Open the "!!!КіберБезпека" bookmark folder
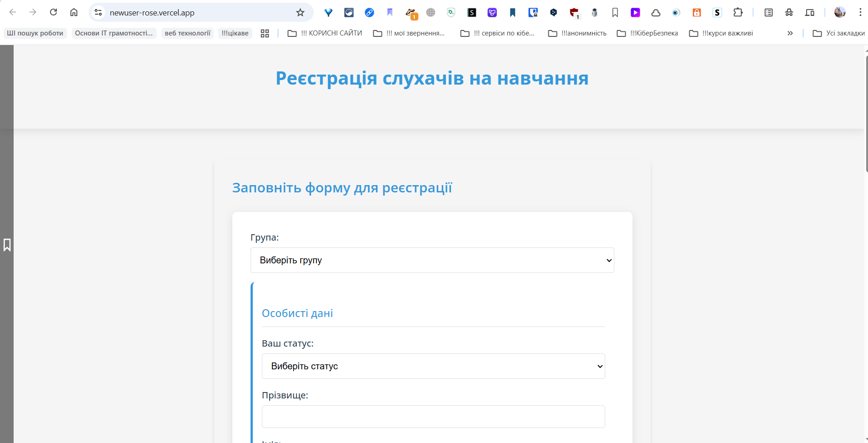 click(647, 33)
